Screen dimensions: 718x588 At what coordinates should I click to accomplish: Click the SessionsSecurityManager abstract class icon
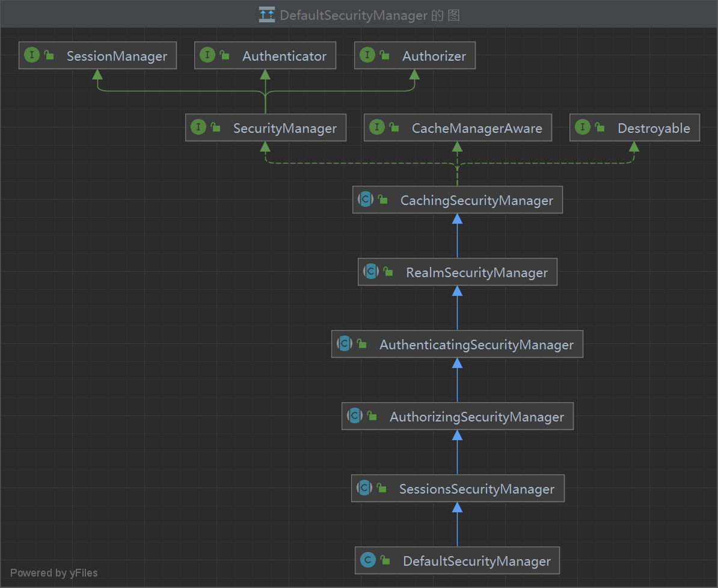(364, 488)
